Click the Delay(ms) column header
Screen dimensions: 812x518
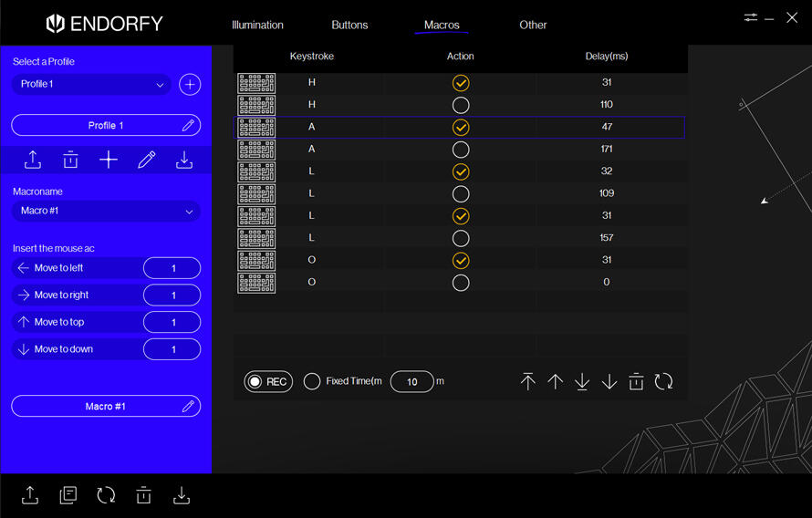tap(607, 56)
